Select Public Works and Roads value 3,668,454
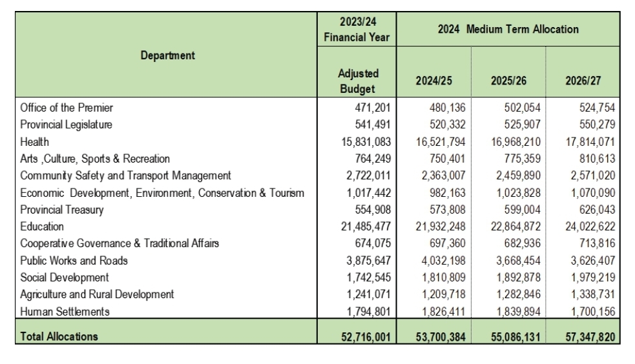635x364 pixels. click(514, 261)
